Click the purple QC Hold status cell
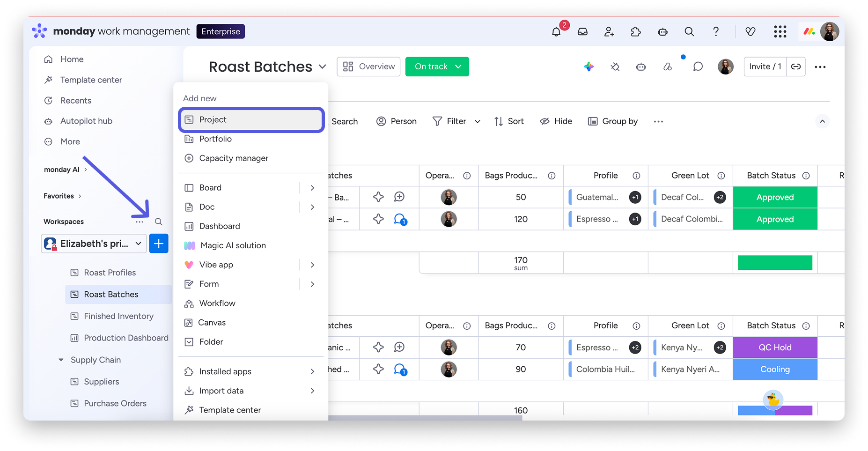 pyautogui.click(x=775, y=347)
